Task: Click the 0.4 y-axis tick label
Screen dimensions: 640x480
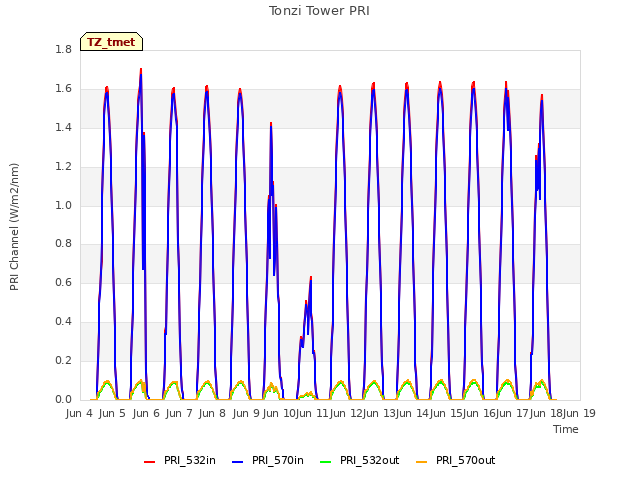Action: coord(63,322)
